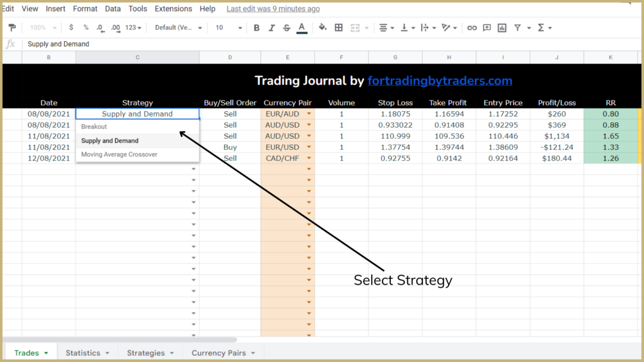Open the text color picker
This screenshot has height=362, width=644.
pos(302,27)
